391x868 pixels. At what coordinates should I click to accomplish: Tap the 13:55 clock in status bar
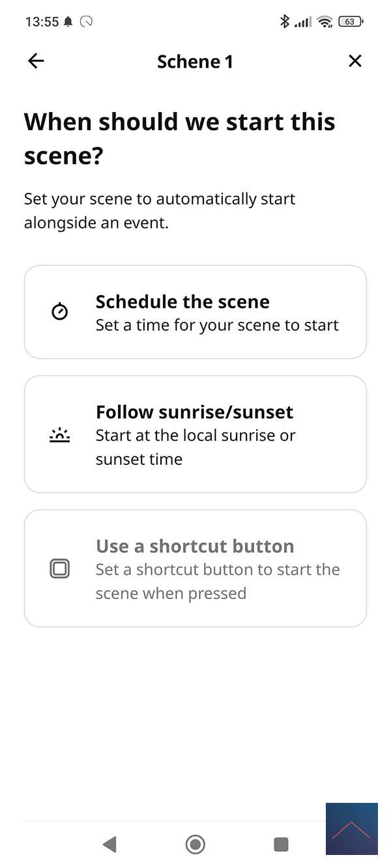coord(42,21)
